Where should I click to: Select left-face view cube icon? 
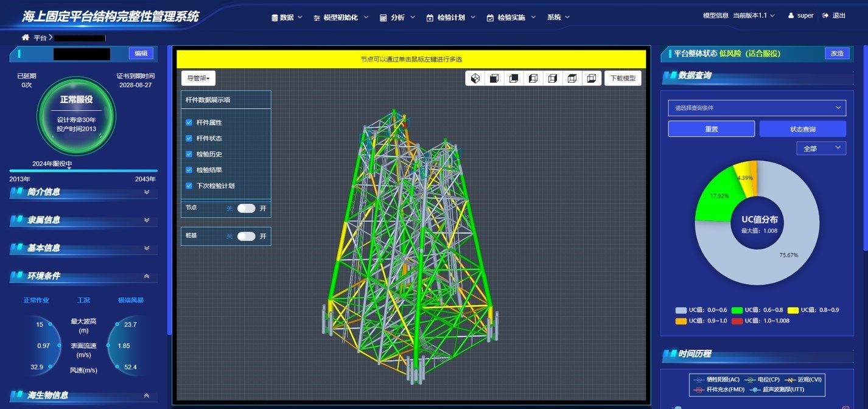tap(533, 79)
